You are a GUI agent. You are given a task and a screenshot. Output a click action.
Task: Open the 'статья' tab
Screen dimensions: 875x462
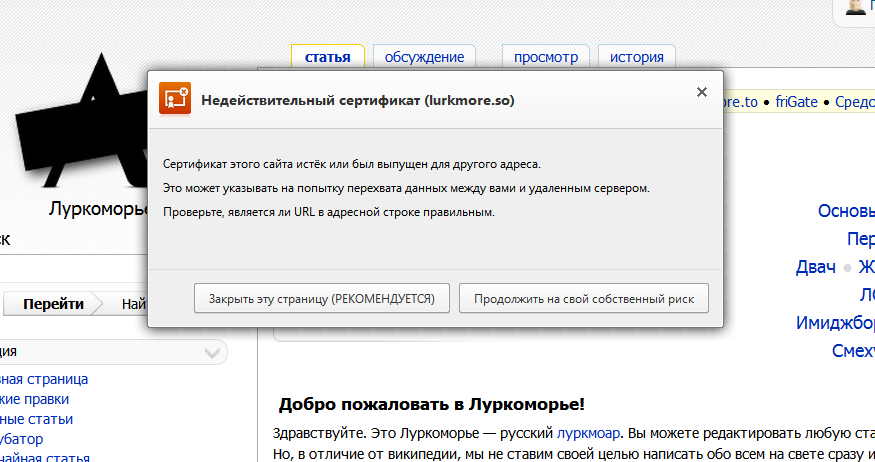coord(328,57)
